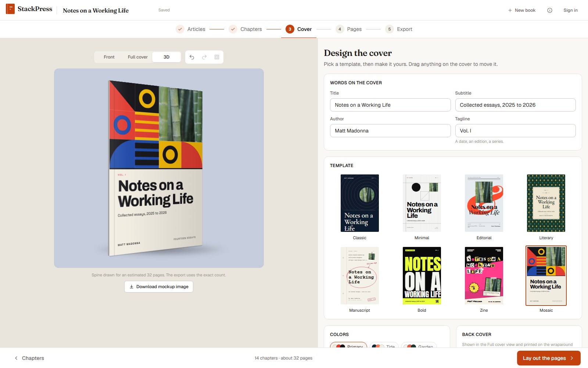
Task: Click the checkmark icon beside Chapters step
Action: point(233,29)
